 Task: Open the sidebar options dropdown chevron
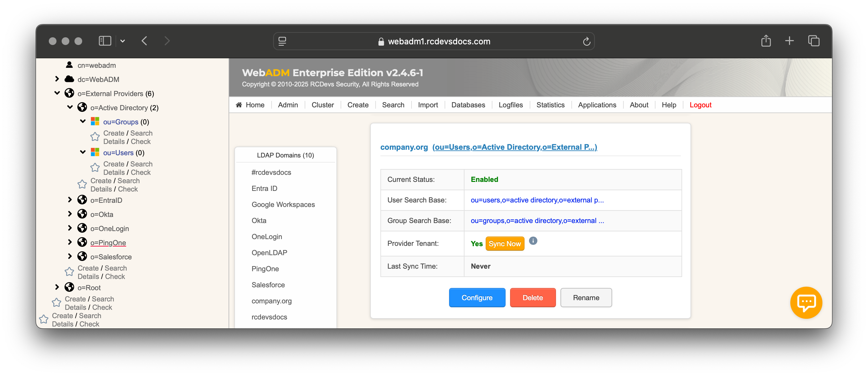[123, 41]
